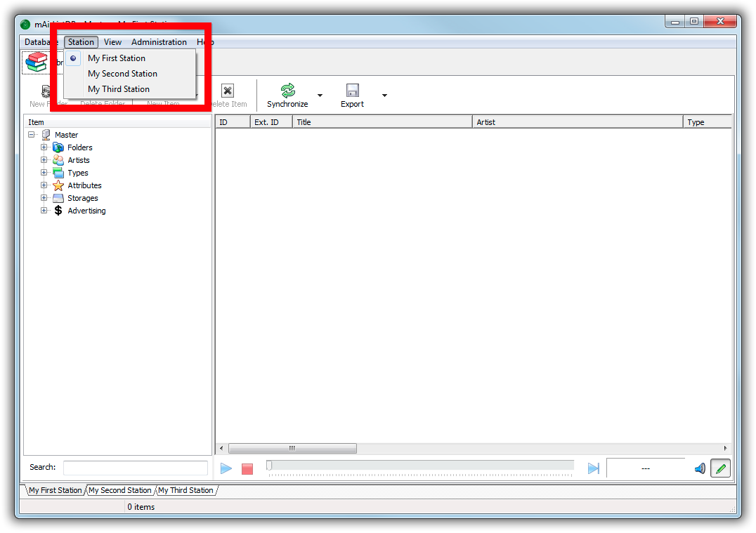Click inside the Search input field

click(136, 468)
